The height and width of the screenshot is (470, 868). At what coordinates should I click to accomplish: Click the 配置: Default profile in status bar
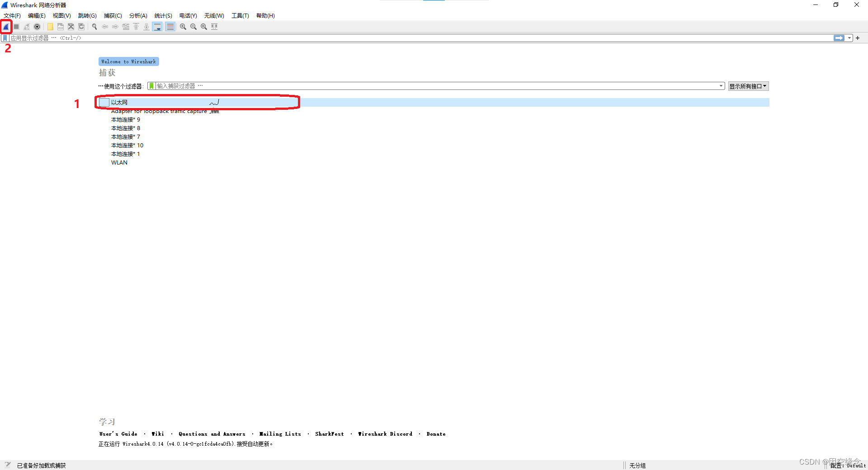pos(848,465)
